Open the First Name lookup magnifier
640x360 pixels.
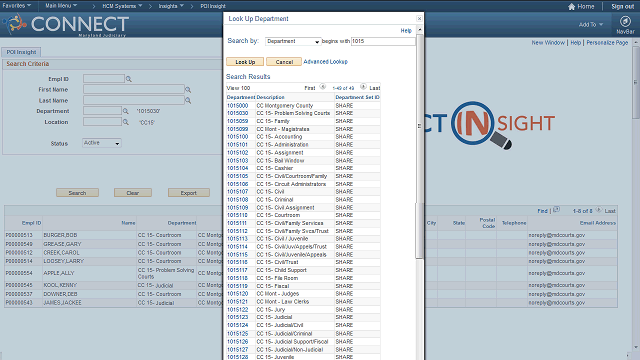[188, 89]
